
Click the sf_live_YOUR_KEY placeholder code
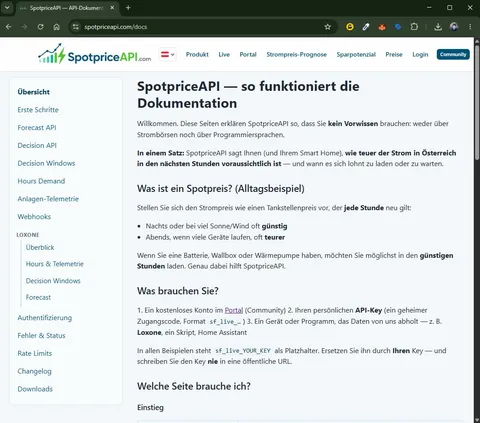point(243,351)
